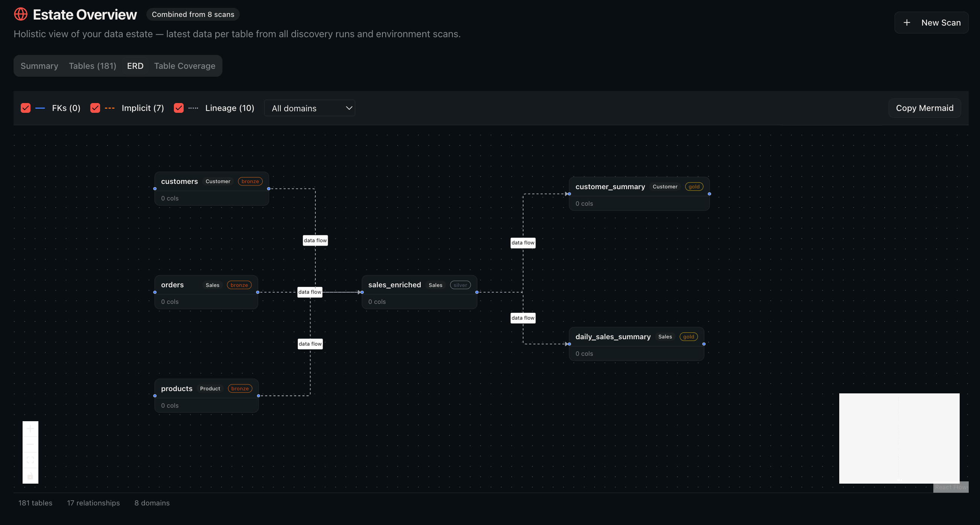Click the Product domain tag on products
The height and width of the screenshot is (525, 980).
[x=210, y=388]
